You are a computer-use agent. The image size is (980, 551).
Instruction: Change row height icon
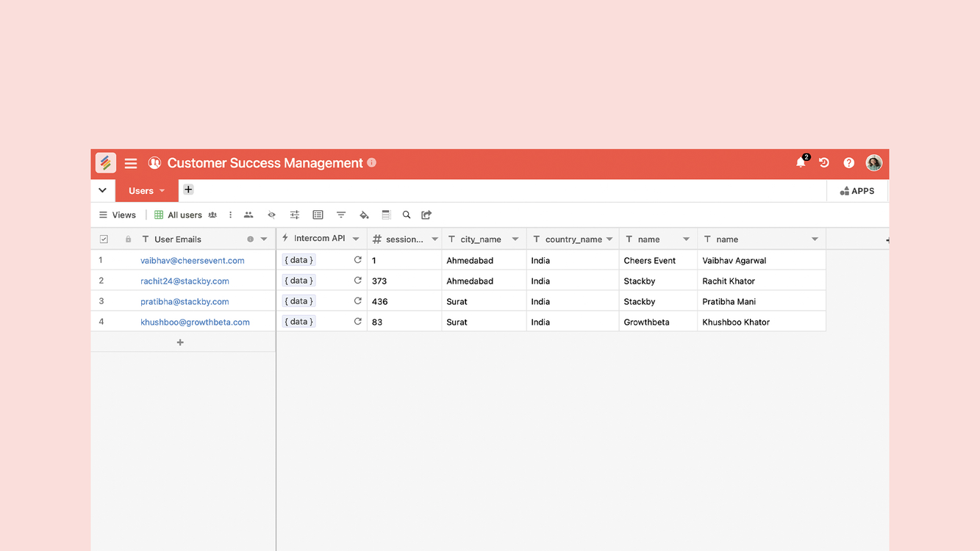(x=386, y=215)
